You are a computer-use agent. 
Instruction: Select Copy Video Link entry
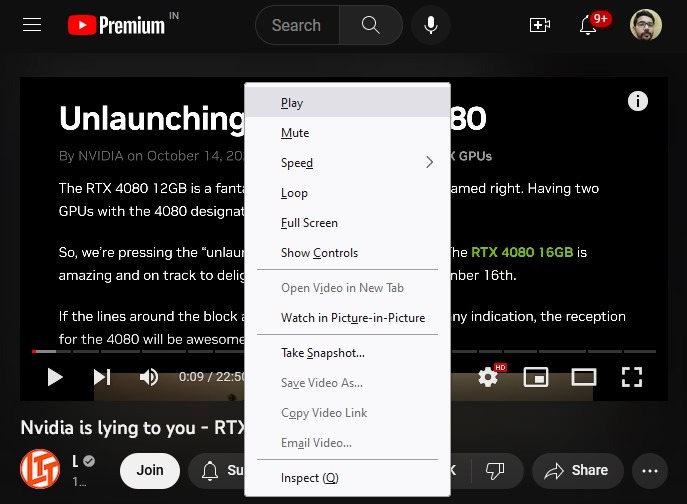click(347, 413)
